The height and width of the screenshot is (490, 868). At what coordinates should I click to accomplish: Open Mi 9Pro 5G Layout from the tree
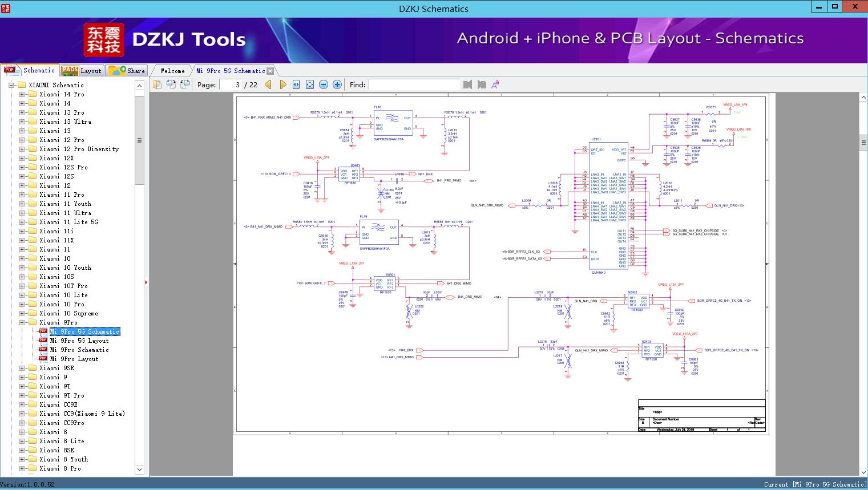click(79, 341)
